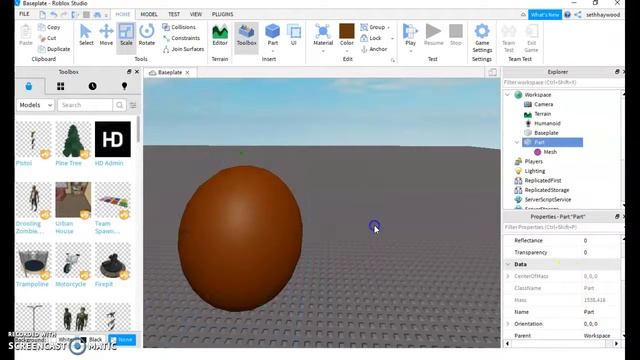Insert a new Part
The image size is (640, 360).
point(272,34)
